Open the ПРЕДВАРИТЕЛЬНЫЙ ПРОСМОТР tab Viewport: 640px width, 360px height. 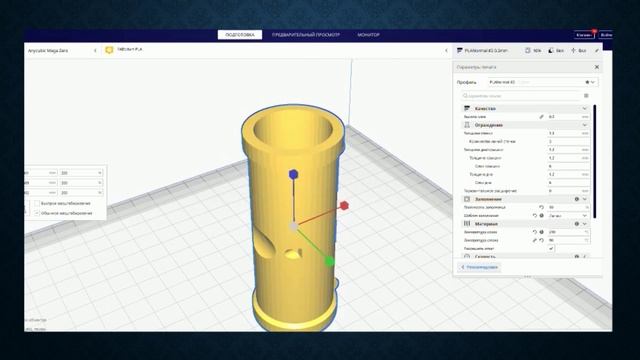[306, 35]
